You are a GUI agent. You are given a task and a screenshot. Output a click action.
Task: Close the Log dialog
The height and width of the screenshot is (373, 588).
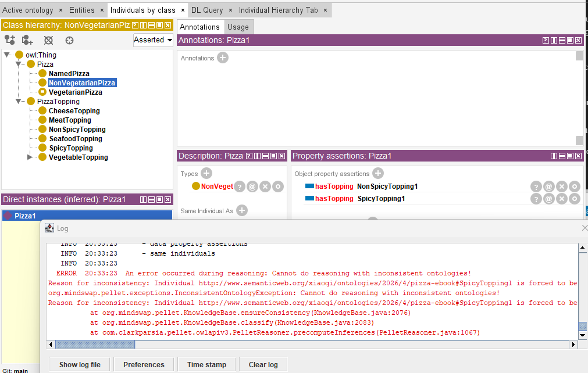pyautogui.click(x=585, y=228)
